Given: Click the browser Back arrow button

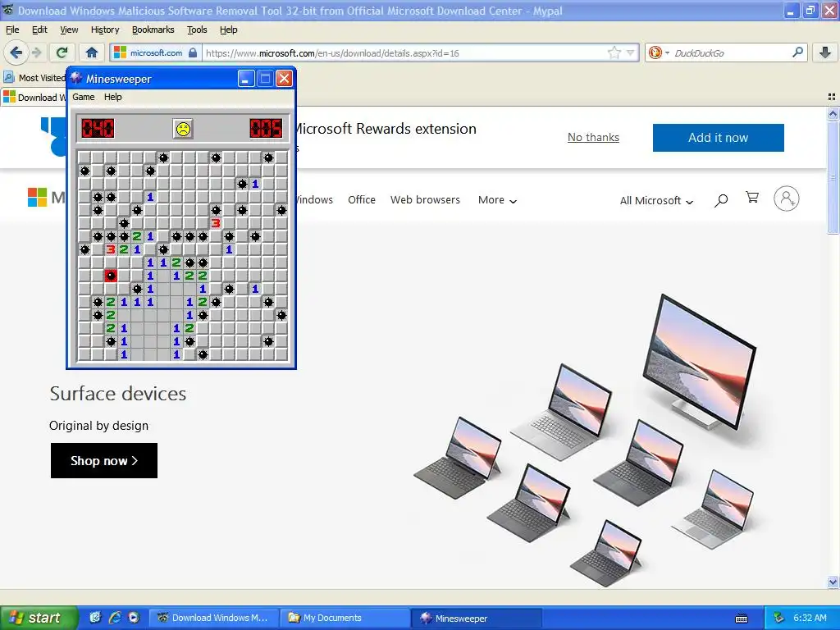Looking at the screenshot, I should click(16, 52).
